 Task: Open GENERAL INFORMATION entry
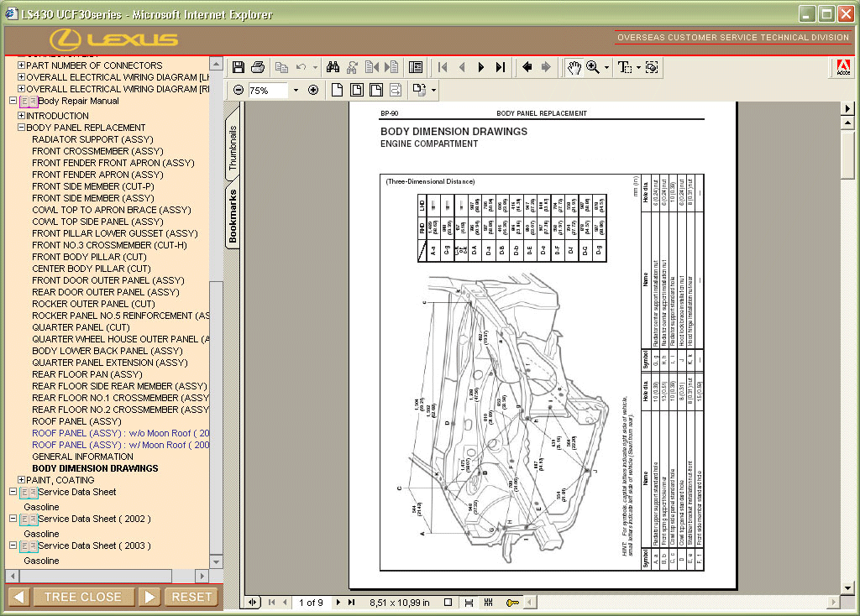(82, 457)
